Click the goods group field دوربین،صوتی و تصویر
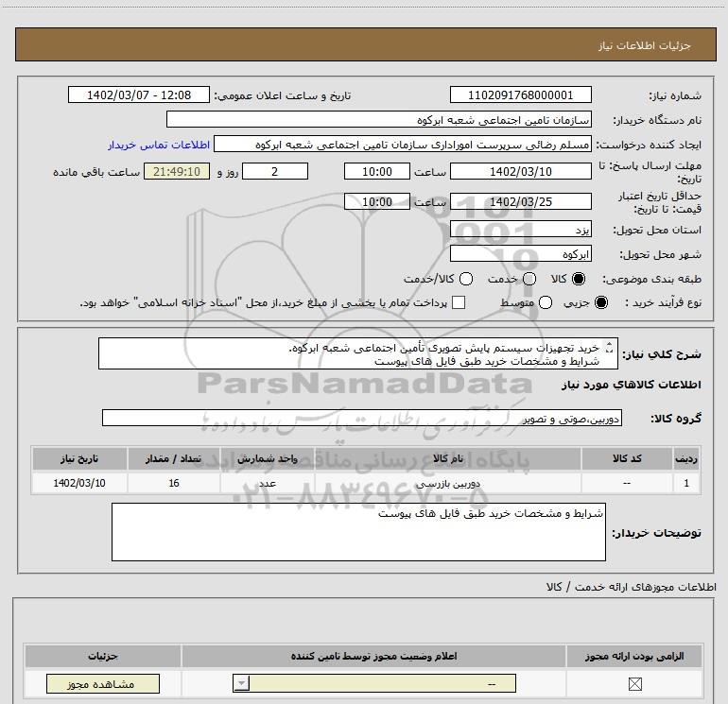The height and width of the screenshot is (704, 728). tap(362, 418)
